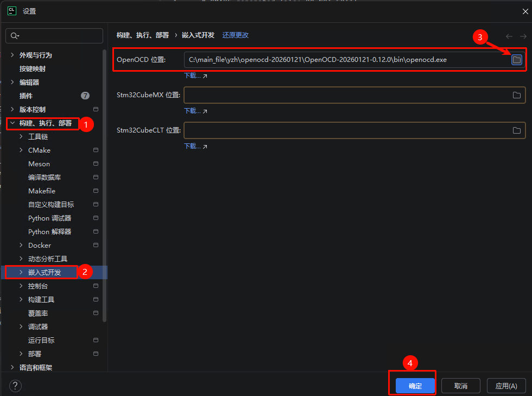Click the forward navigation arrow

point(523,36)
